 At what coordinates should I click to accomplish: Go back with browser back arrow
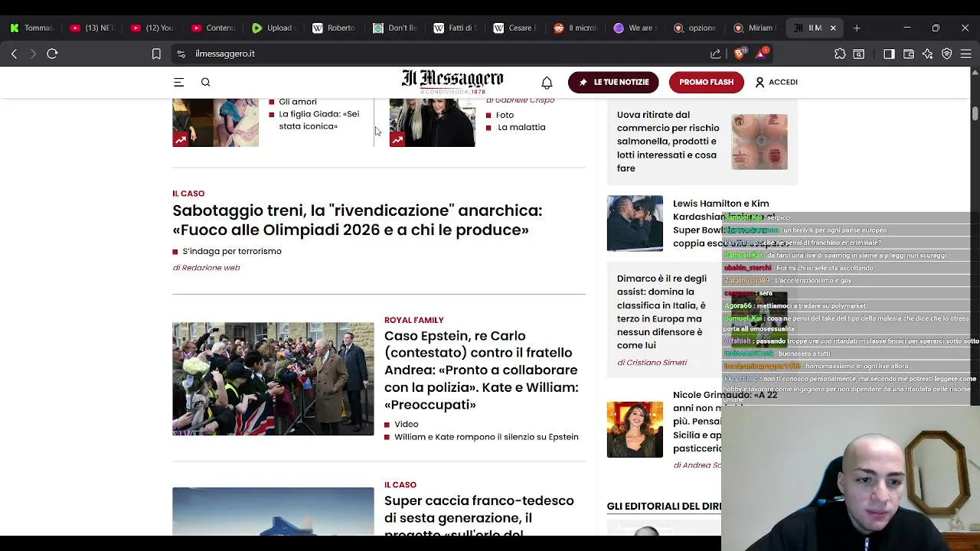tap(14, 54)
